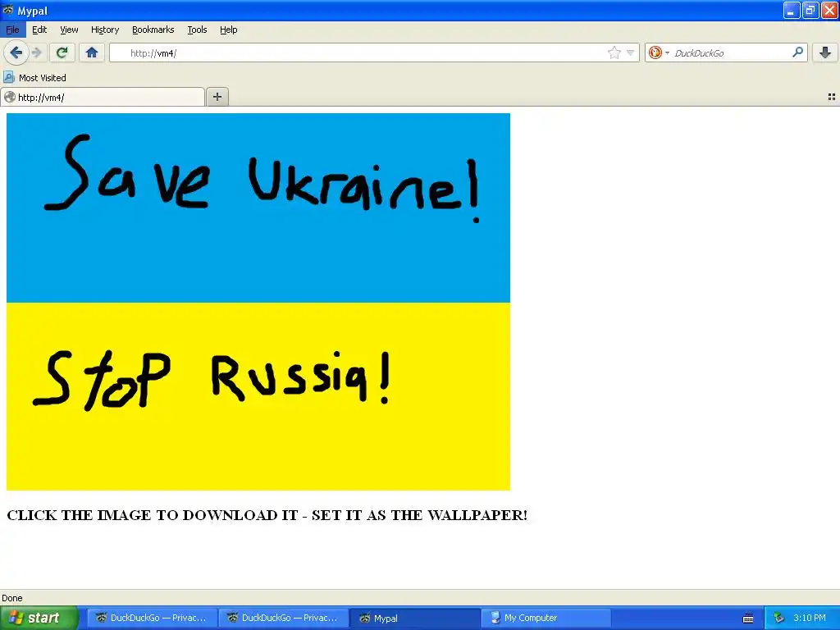Click the 3:10 PM clock

coord(810,618)
